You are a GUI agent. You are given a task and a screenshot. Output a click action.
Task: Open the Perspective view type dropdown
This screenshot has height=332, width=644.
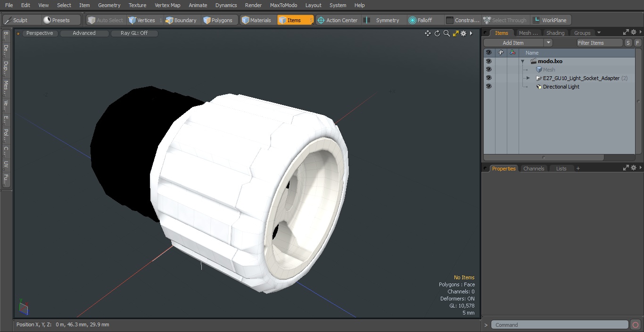coord(40,33)
